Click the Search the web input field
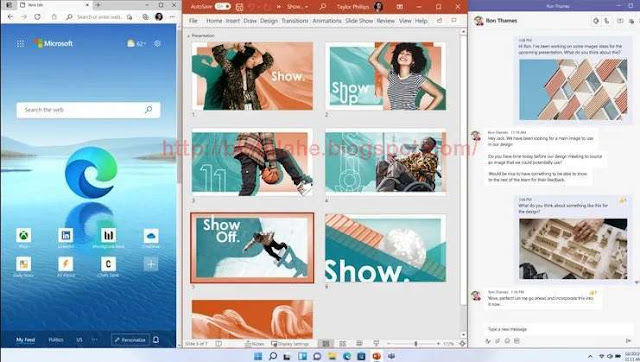Screen dimensions: 640x362 (x=88, y=110)
